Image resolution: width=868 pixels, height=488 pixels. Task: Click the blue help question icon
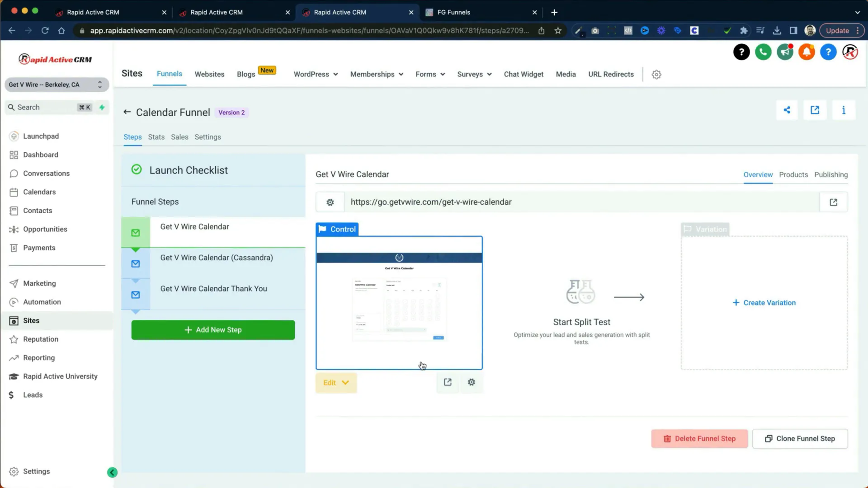point(828,52)
